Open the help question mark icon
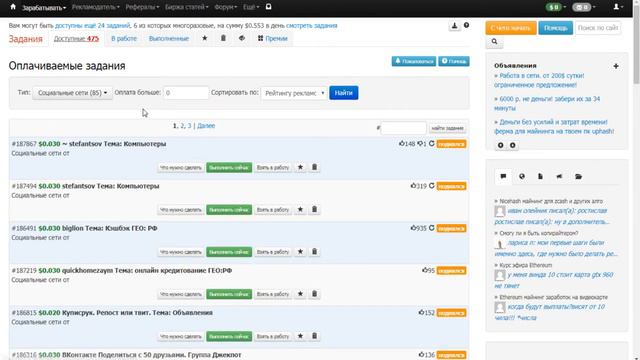 click(x=466, y=25)
